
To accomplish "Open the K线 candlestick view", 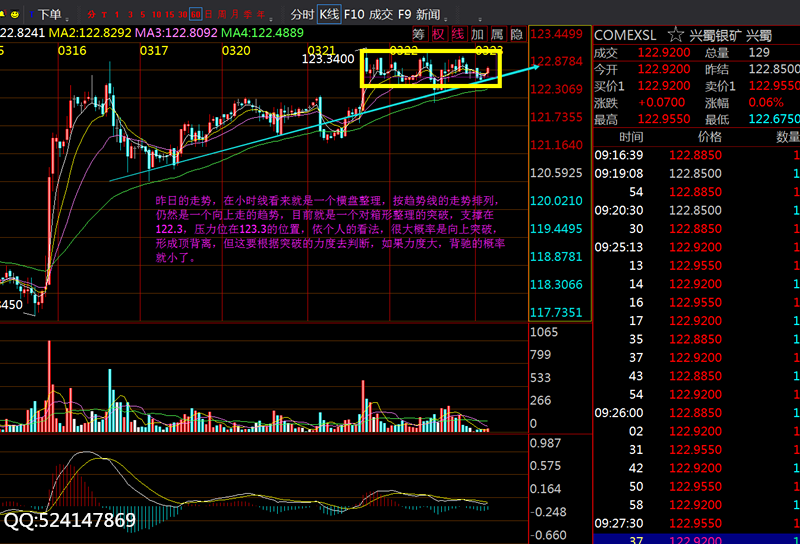I will coord(329,14).
